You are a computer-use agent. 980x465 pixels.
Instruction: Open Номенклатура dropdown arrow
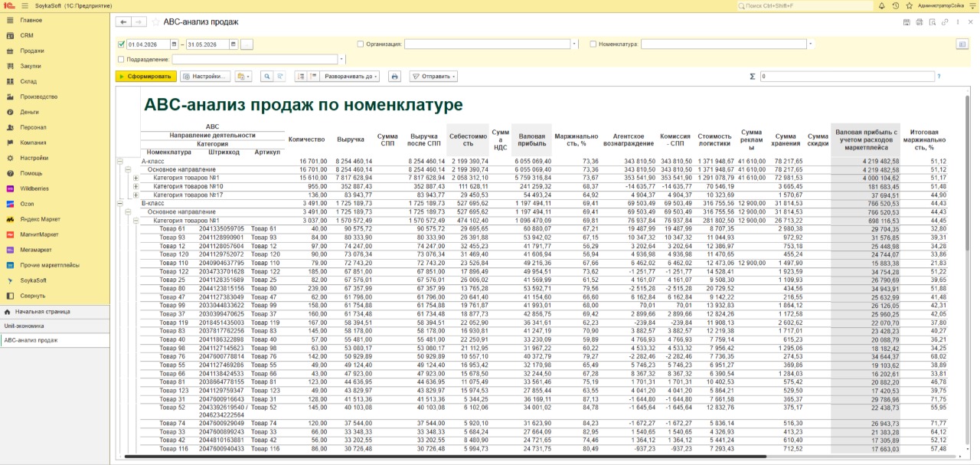[x=811, y=44]
